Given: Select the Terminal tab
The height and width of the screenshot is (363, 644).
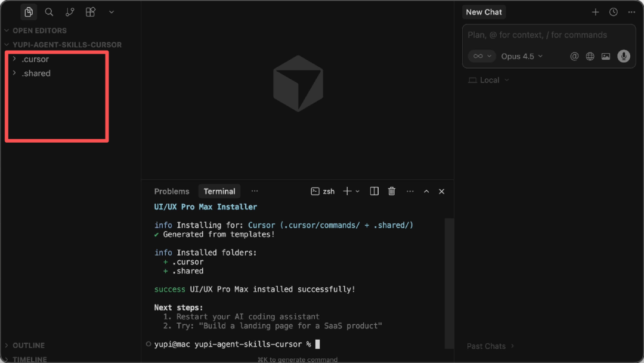Looking at the screenshot, I should coord(219,191).
